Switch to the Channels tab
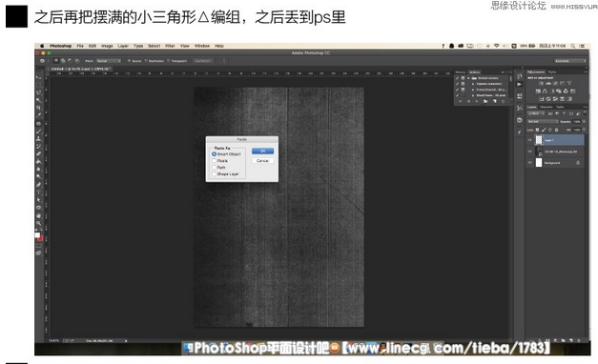 tap(546, 107)
